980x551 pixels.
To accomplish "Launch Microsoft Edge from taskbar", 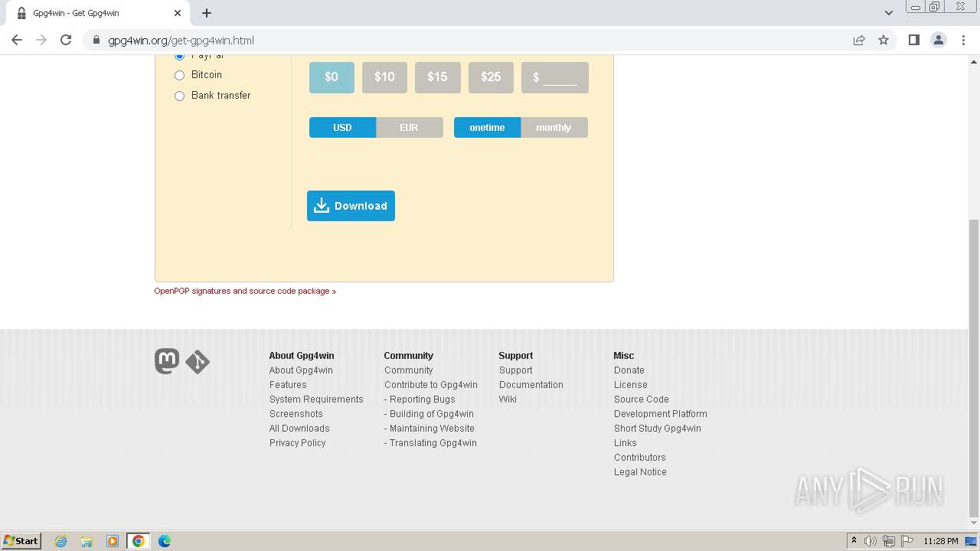I will point(165,541).
